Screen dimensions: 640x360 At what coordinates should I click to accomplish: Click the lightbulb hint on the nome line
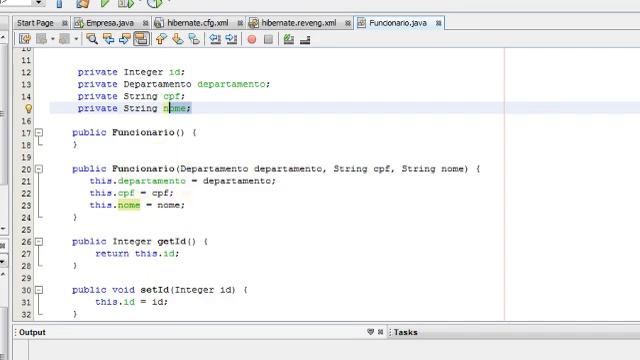pyautogui.click(x=28, y=109)
